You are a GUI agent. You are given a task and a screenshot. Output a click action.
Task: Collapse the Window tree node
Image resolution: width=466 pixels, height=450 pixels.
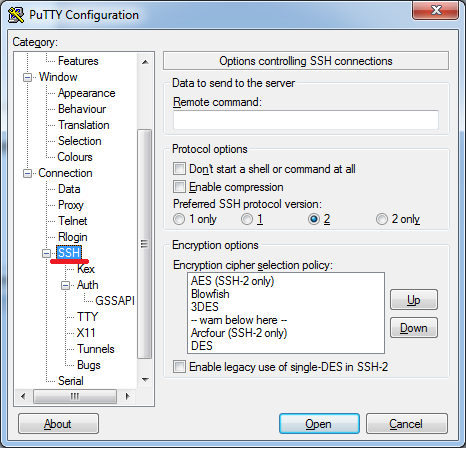point(27,78)
